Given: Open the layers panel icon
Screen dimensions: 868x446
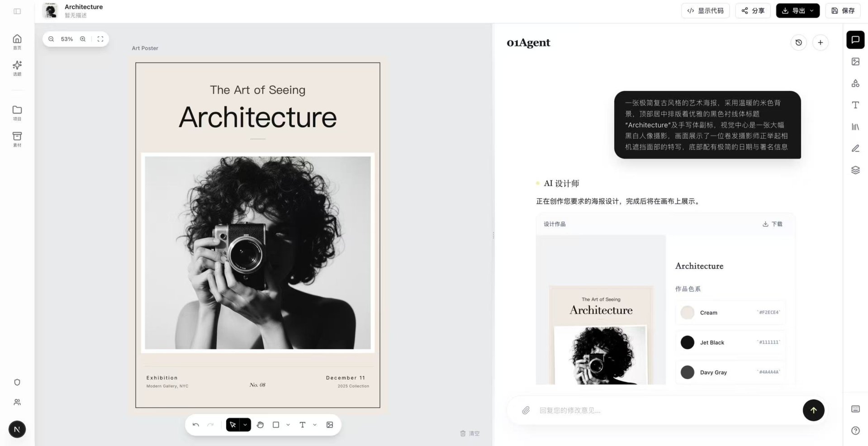Looking at the screenshot, I should point(855,170).
